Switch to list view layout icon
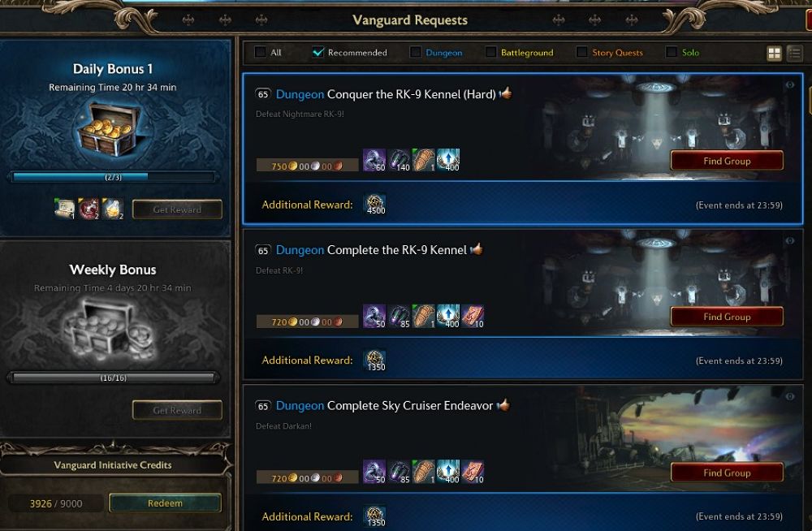The image size is (812, 531). pos(794,53)
